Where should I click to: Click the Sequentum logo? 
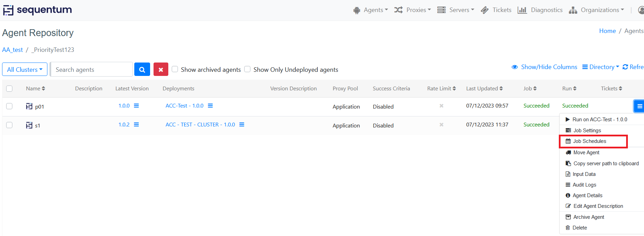tap(38, 10)
